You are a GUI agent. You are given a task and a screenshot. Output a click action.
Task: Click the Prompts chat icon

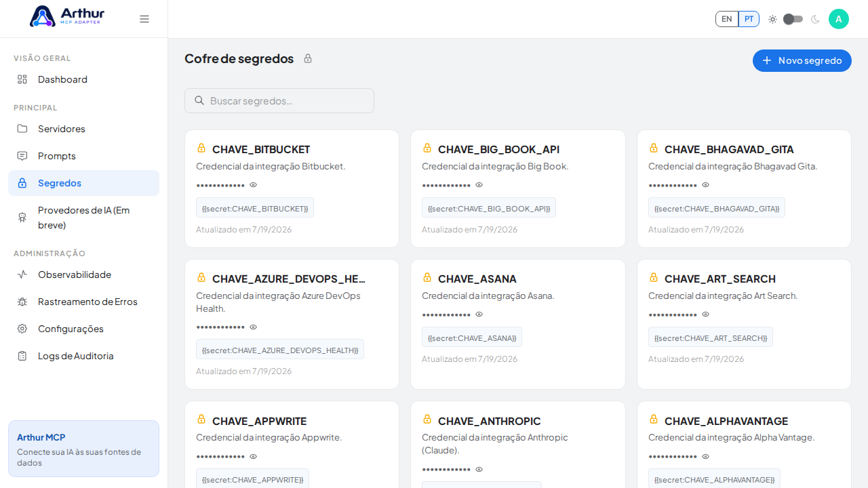(x=22, y=156)
